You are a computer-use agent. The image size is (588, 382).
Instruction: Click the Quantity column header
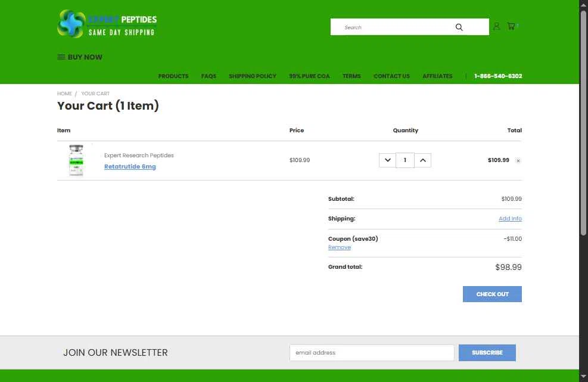[x=405, y=130]
